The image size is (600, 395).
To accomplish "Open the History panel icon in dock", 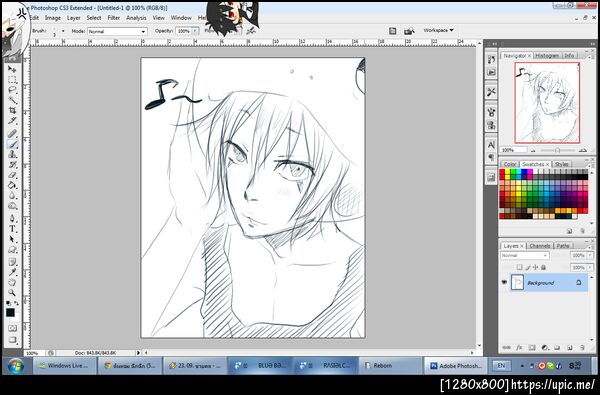I will tap(491, 59).
